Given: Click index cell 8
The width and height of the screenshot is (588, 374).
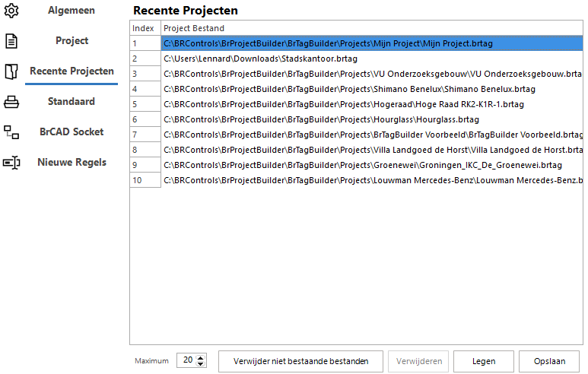Looking at the screenshot, I should (x=145, y=150).
